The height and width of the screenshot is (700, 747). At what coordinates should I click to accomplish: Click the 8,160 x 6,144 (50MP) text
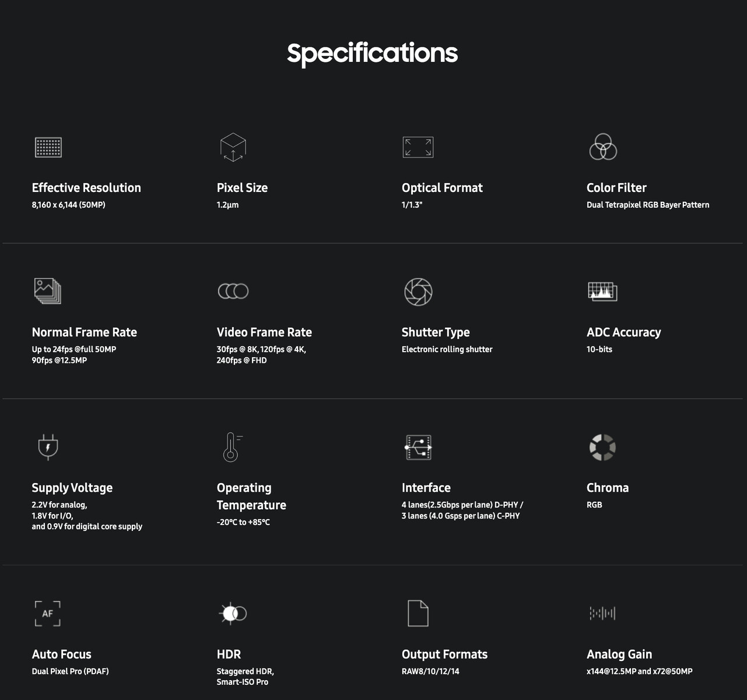coord(69,205)
